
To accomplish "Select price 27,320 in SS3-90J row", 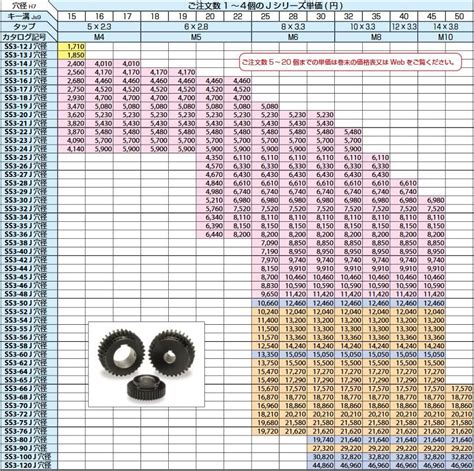I will click(x=321, y=448).
